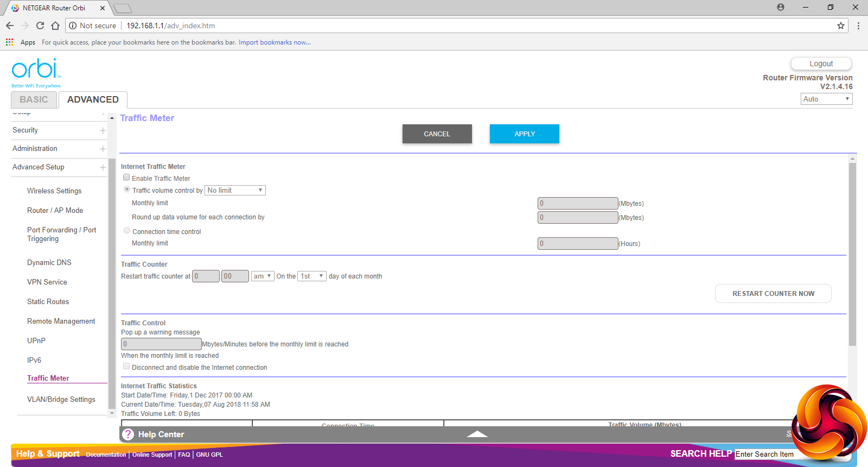Switch to the BASIC tab
The width and height of the screenshot is (868, 467).
[x=34, y=100]
